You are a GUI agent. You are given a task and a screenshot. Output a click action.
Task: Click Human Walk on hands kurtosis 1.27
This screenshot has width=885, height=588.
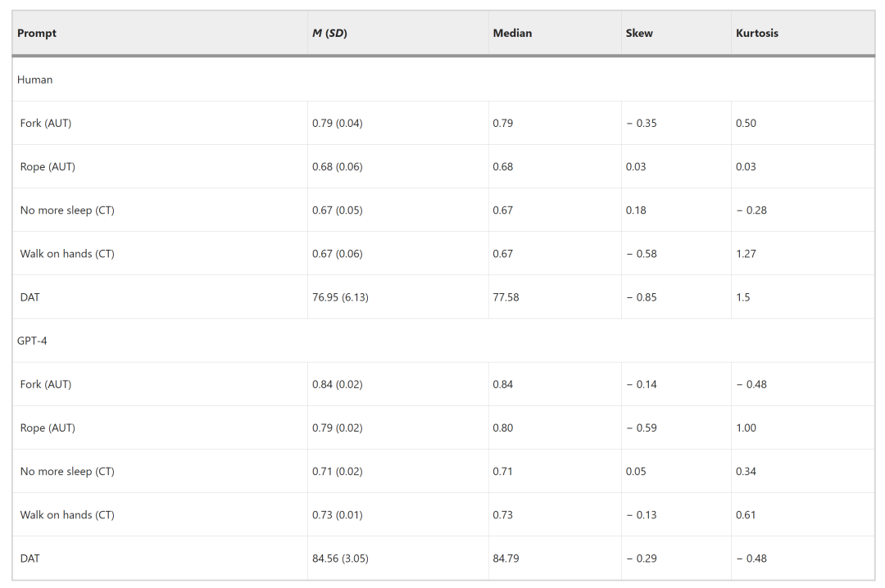tap(746, 254)
